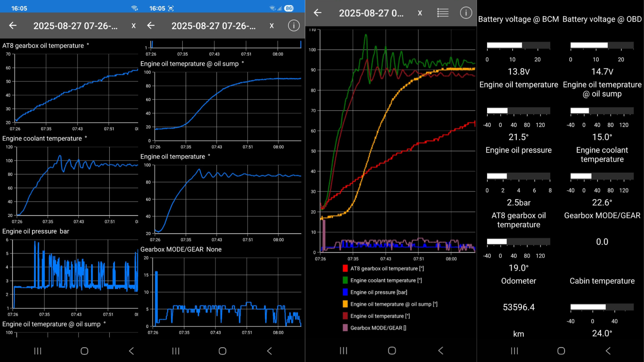Tap back arrow in first graph screen

[x=13, y=25]
